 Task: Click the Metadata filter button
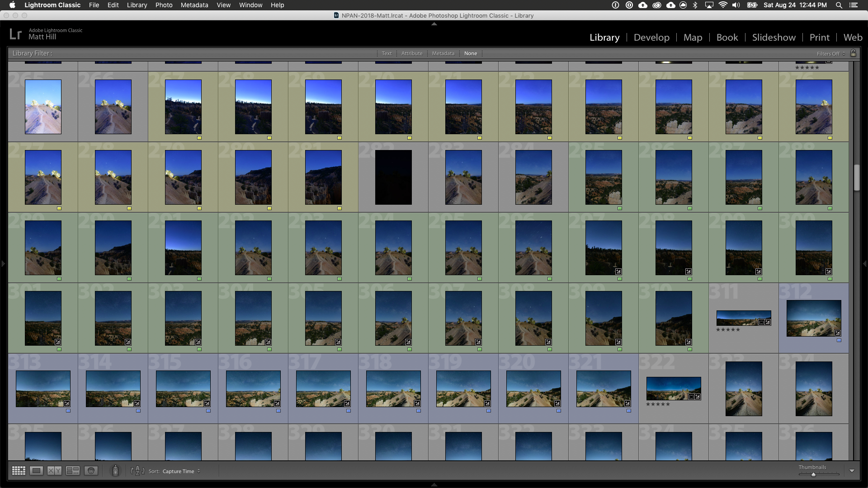[x=443, y=53]
